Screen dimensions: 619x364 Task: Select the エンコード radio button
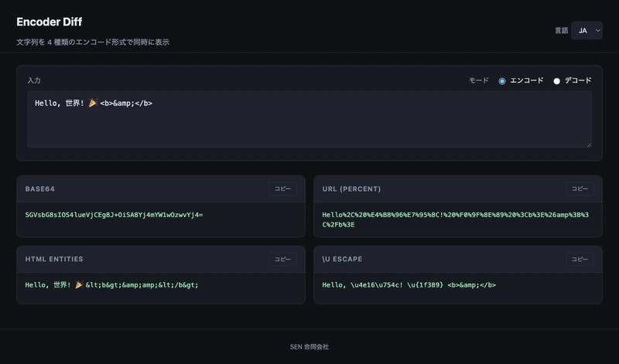501,81
